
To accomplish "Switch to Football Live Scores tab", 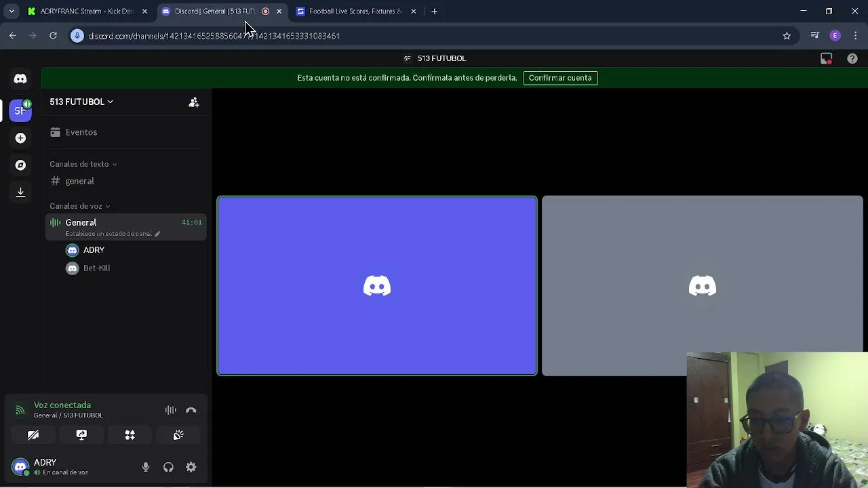I will coord(355,12).
